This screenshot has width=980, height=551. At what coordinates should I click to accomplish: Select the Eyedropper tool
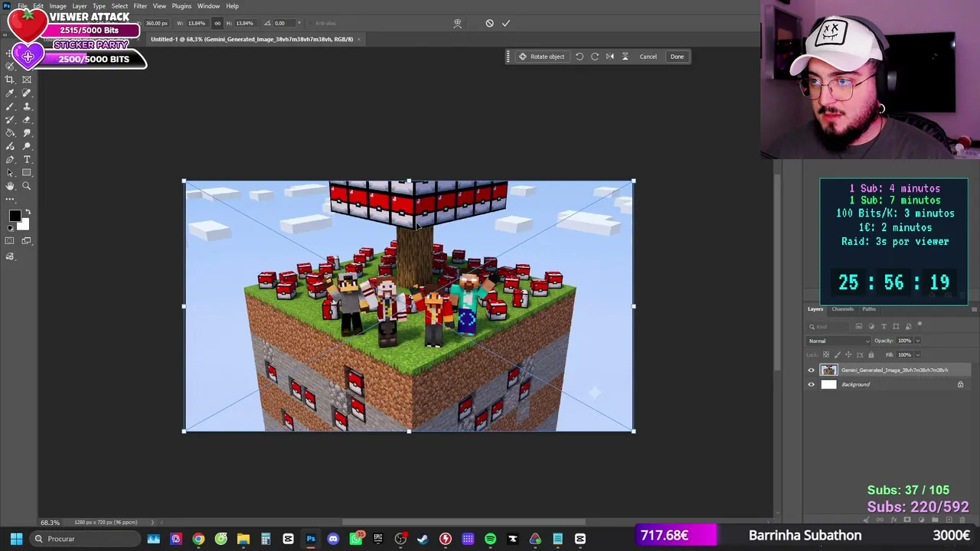tap(10, 93)
